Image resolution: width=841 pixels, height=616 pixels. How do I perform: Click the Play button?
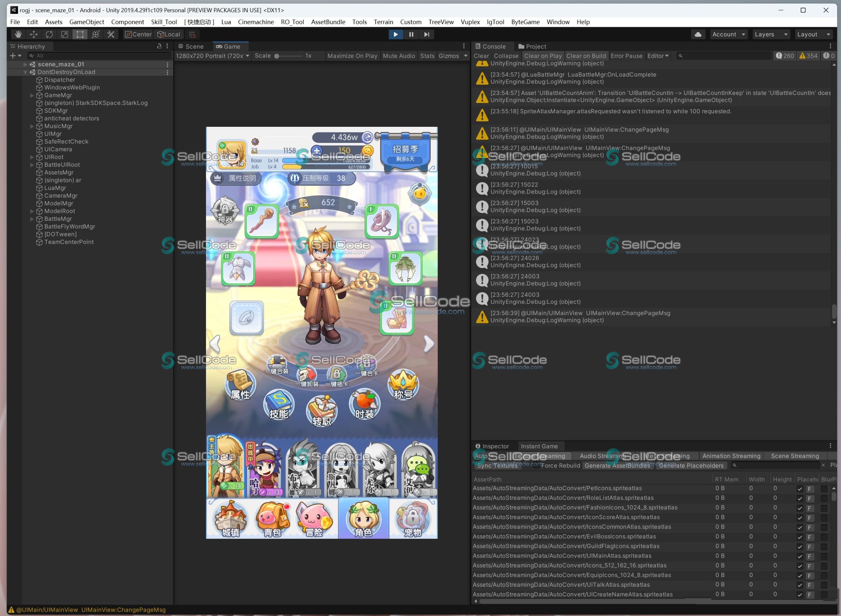[x=396, y=34]
